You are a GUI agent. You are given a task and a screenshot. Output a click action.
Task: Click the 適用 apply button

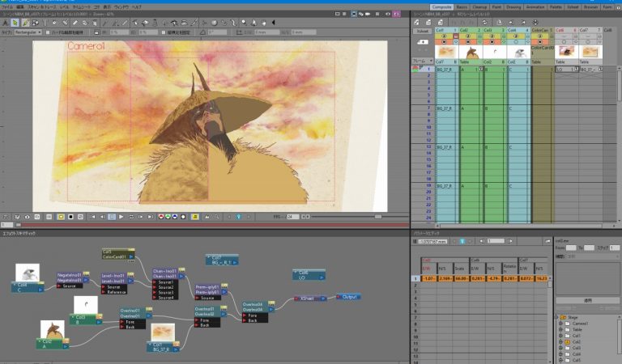point(587,301)
